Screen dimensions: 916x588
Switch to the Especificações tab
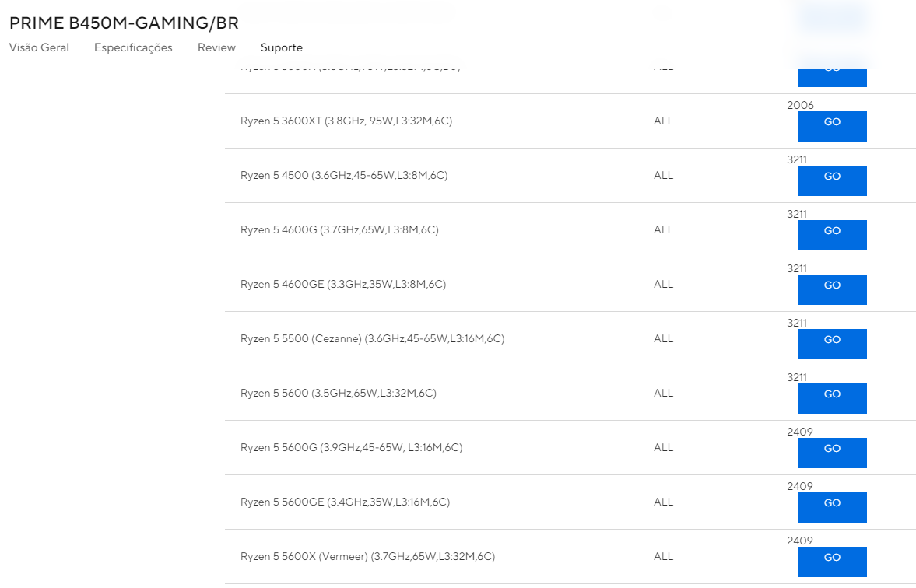133,48
